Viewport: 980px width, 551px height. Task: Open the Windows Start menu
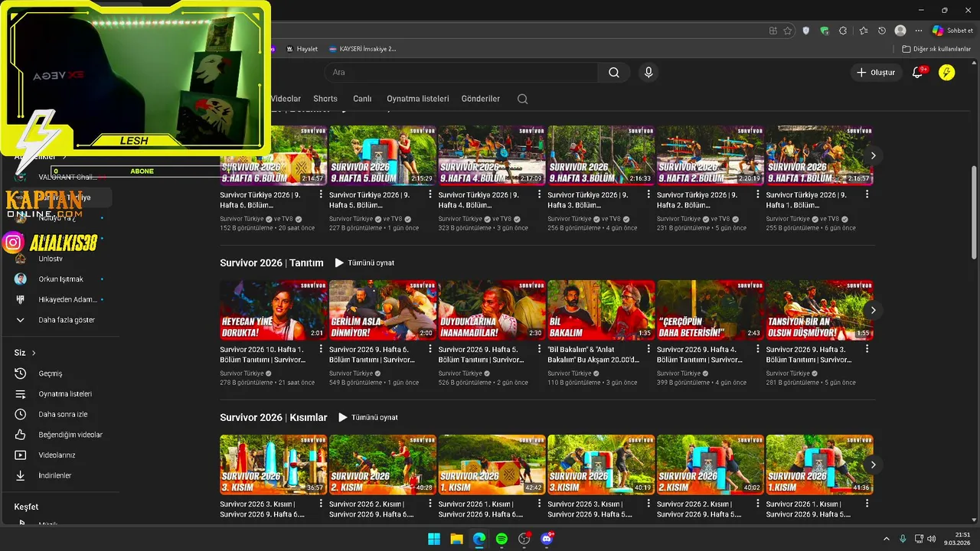433,539
